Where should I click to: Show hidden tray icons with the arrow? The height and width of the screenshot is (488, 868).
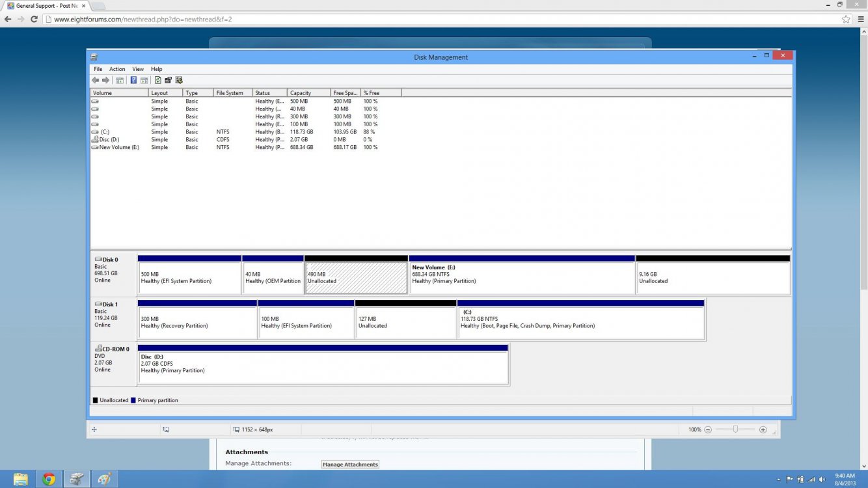pos(779,480)
